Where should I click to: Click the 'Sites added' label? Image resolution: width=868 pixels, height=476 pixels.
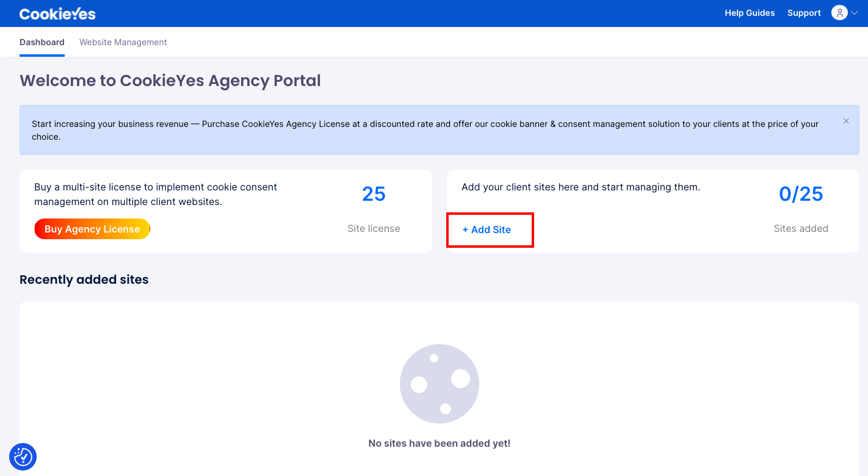point(801,229)
